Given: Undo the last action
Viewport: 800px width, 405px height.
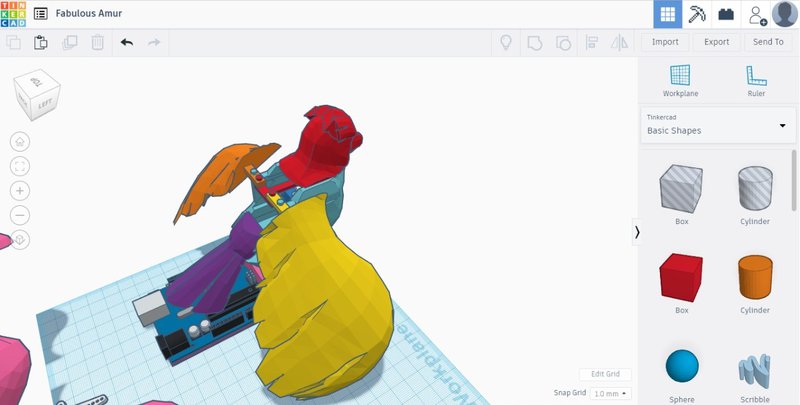Looking at the screenshot, I should tap(127, 42).
